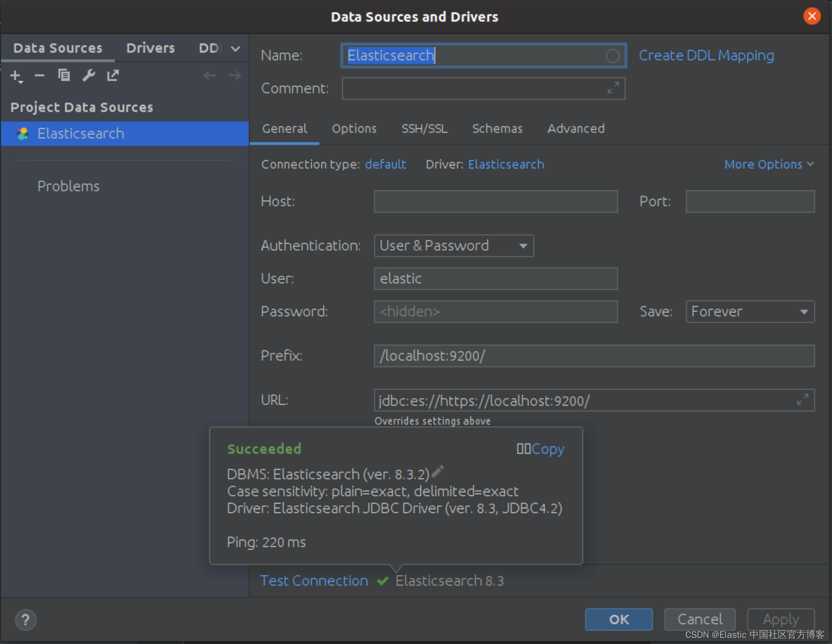The width and height of the screenshot is (832, 644).
Task: Select the General tab
Action: click(x=285, y=129)
